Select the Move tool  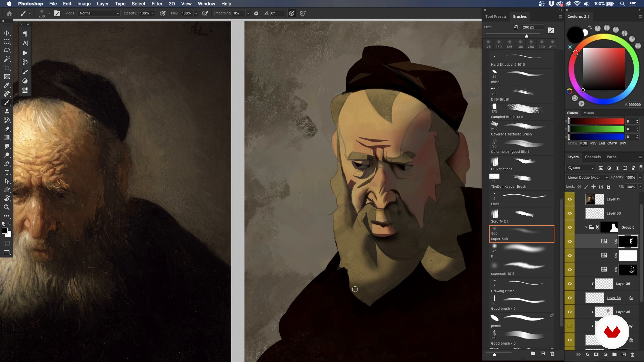coord(7,33)
